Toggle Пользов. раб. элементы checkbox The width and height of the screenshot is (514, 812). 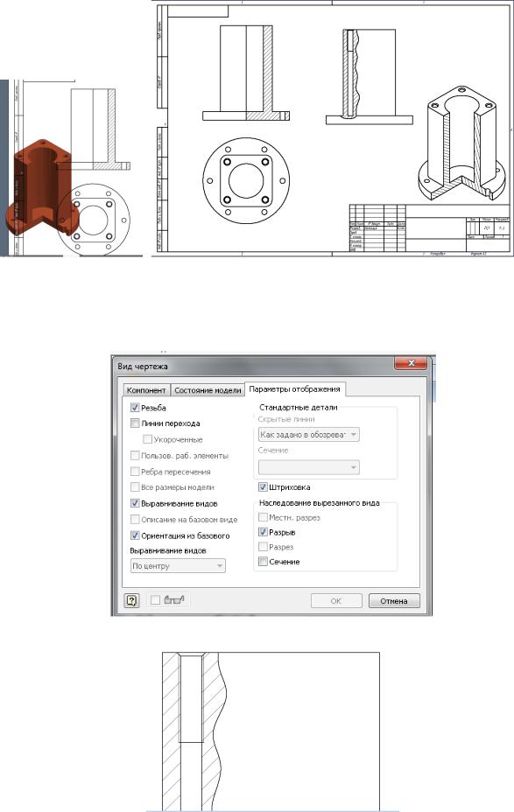tap(135, 456)
